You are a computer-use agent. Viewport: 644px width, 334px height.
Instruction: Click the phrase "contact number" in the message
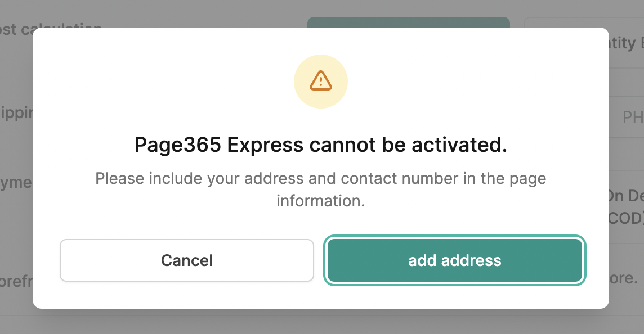399,178
